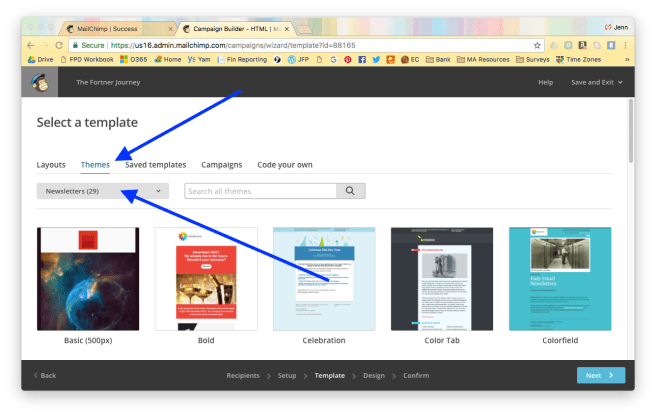The image size is (656, 416).
Task: Open the Yam bookmark
Action: (x=199, y=59)
